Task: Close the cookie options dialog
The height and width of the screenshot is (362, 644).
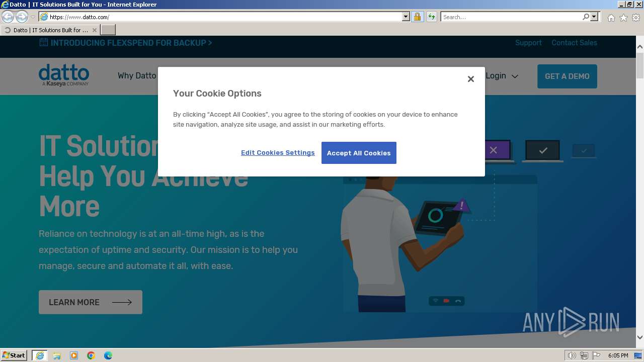Action: point(471,79)
